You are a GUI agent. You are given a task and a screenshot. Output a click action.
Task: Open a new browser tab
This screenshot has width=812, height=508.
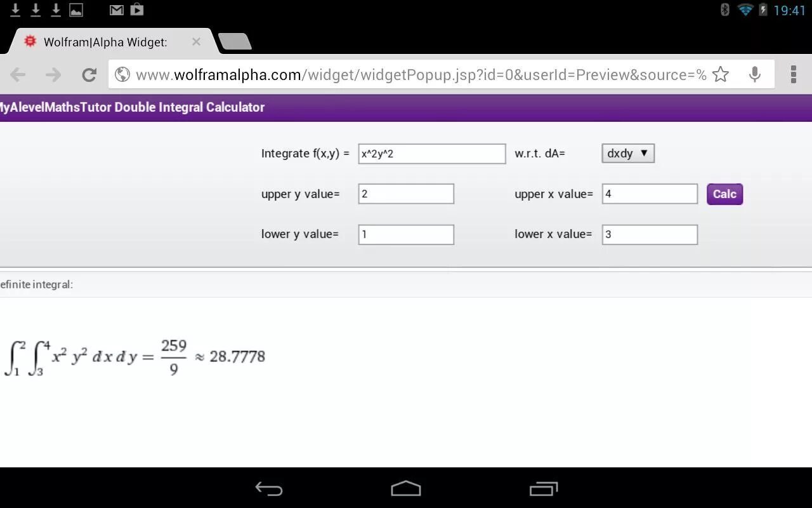[235, 42]
